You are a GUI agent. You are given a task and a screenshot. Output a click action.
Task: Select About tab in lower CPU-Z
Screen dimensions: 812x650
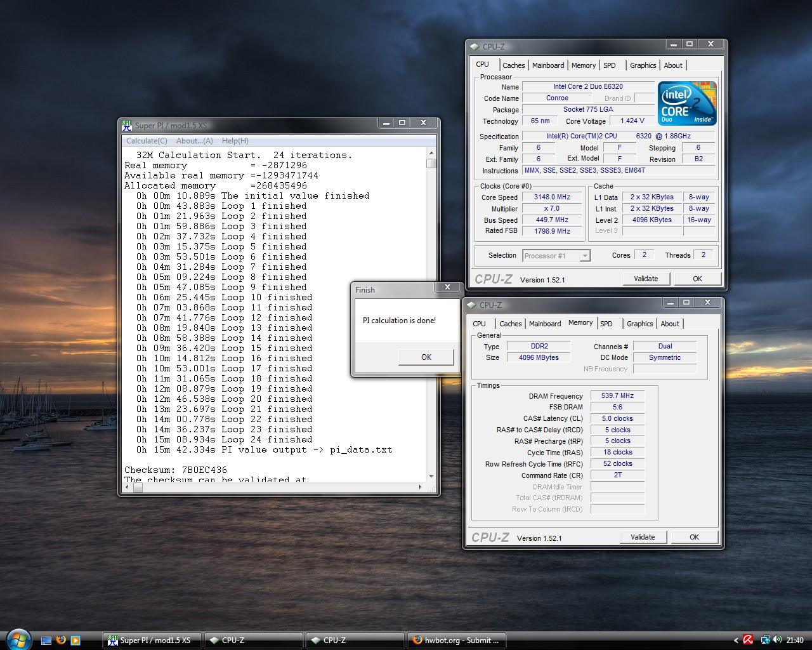coord(670,324)
